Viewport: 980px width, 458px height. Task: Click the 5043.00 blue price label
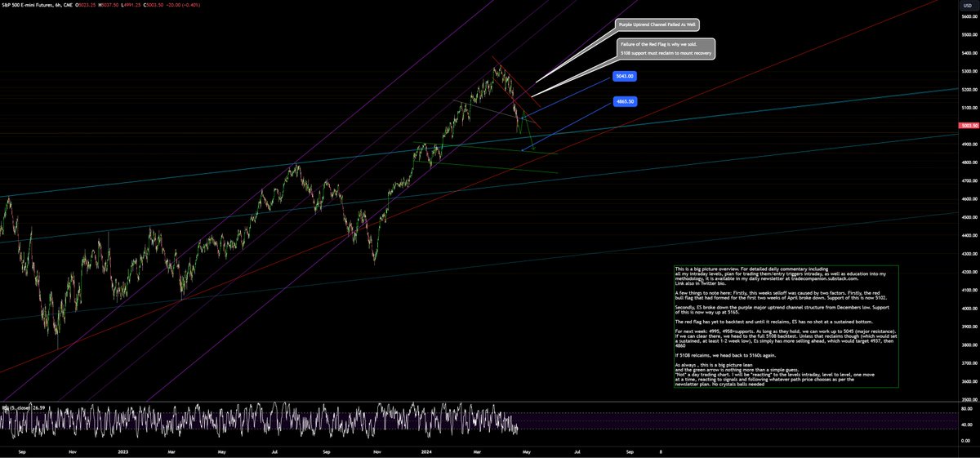click(625, 76)
